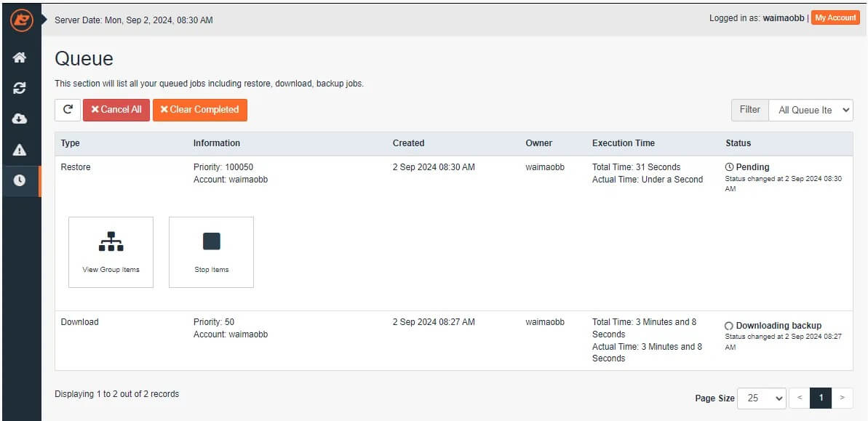Click the Status column header

[738, 143]
